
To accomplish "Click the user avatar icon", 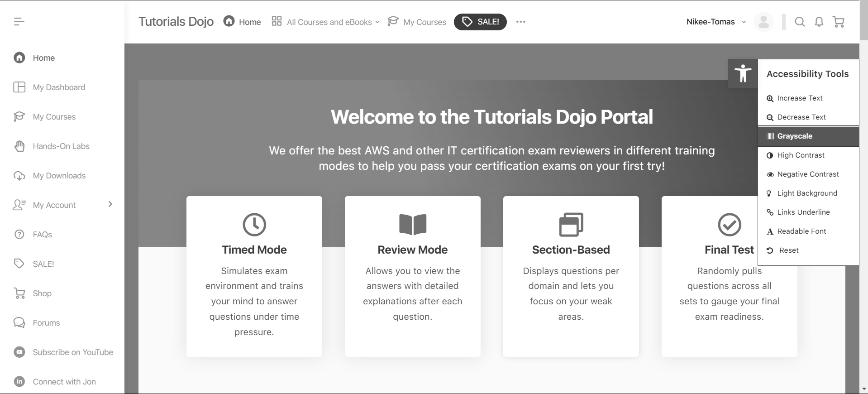I will pos(763,22).
